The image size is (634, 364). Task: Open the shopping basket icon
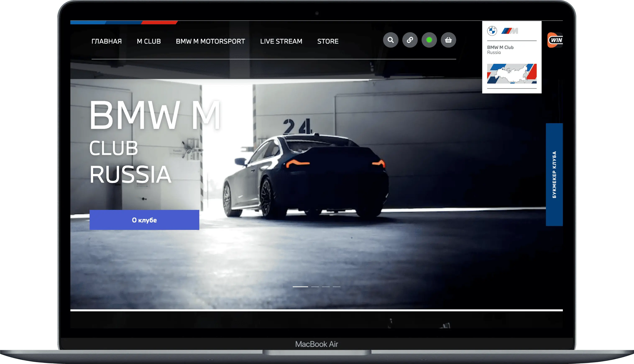449,40
